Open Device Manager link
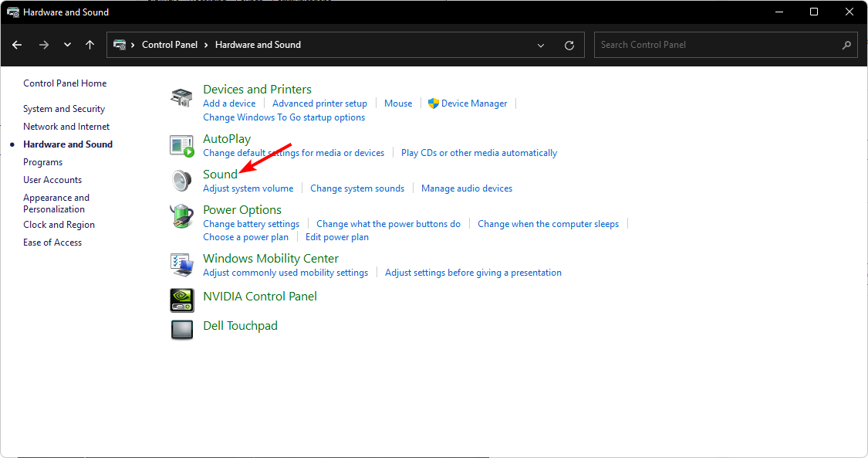Screen dimensions: 868x458 pos(474,103)
